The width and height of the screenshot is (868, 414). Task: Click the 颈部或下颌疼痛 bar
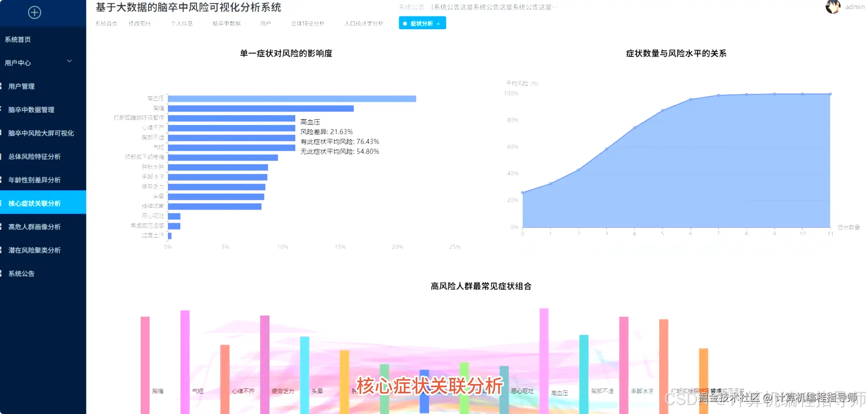[223, 157]
